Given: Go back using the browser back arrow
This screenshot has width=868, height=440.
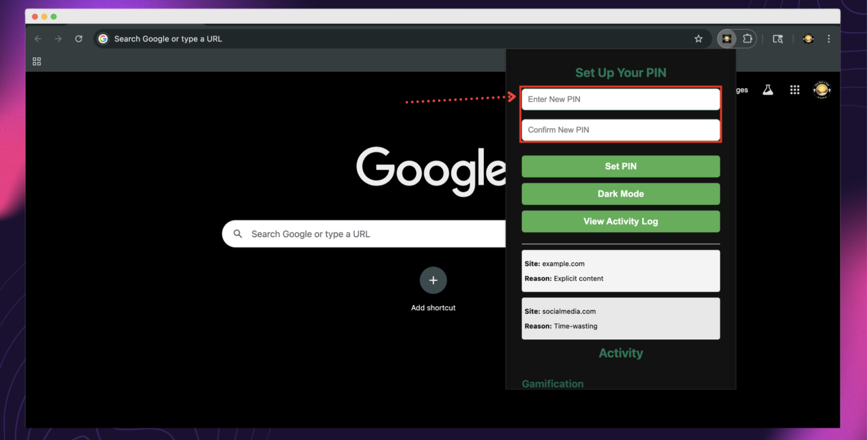Looking at the screenshot, I should click(38, 39).
